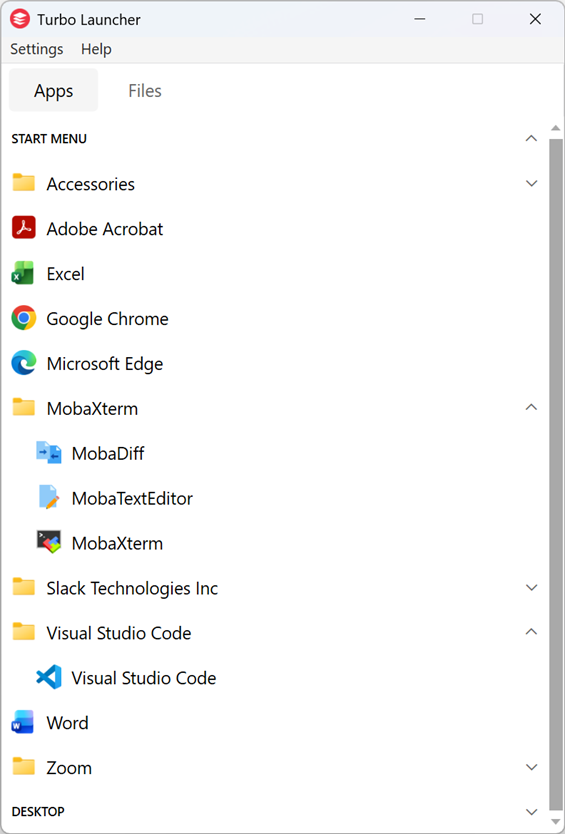565x834 pixels.
Task: Collapse the START MENU section chevron
Action: (x=531, y=138)
